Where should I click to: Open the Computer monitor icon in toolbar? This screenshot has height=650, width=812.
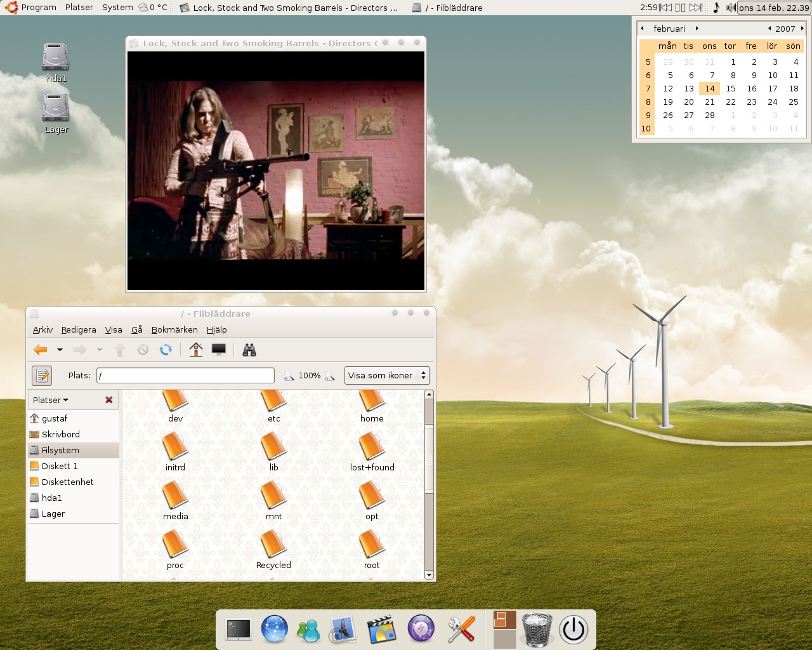pos(219,350)
